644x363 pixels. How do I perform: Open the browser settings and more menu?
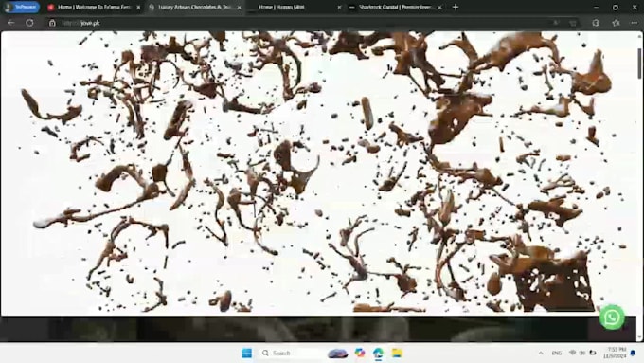point(635,23)
